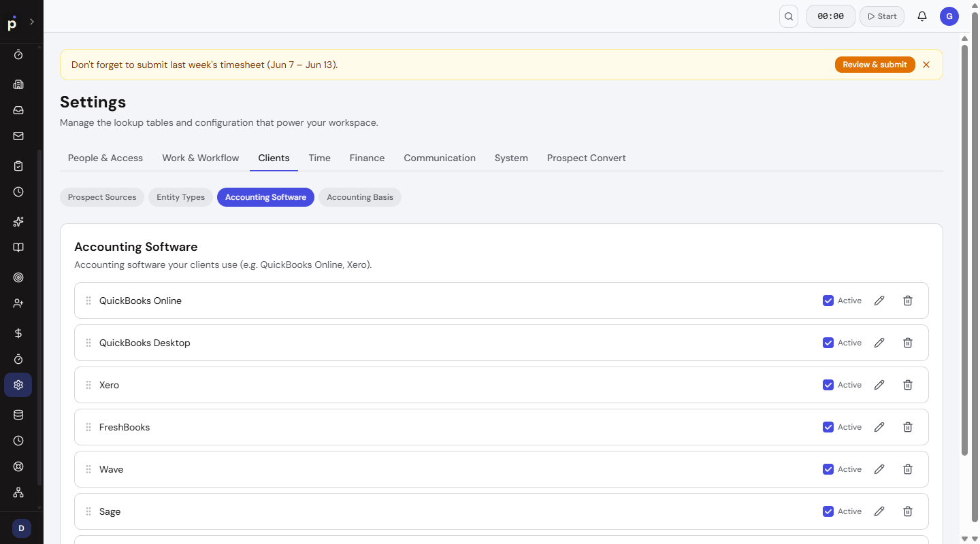Viewport: 980px width, 544px height.
Task: Dismiss the timesheet reminder banner
Action: click(x=926, y=65)
